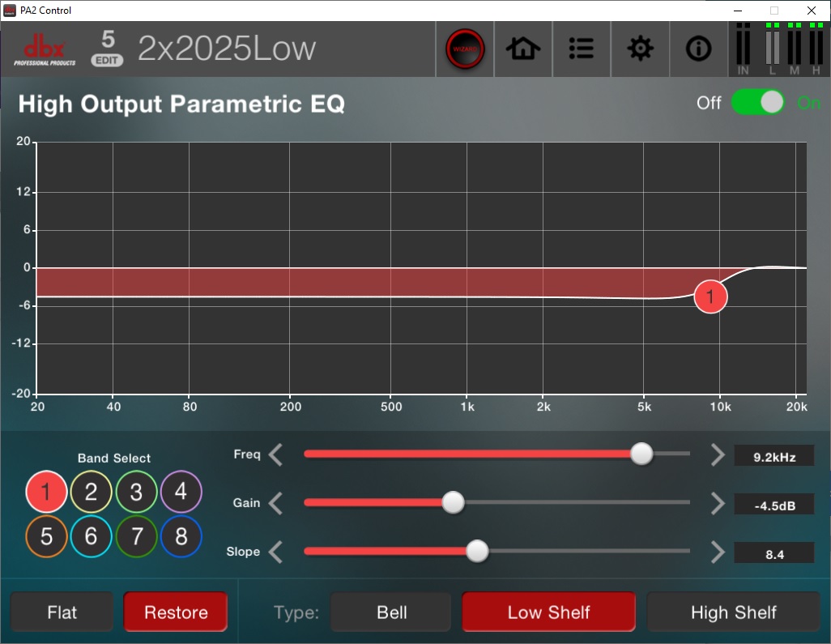Increase Freq with the right chevron

(x=718, y=454)
